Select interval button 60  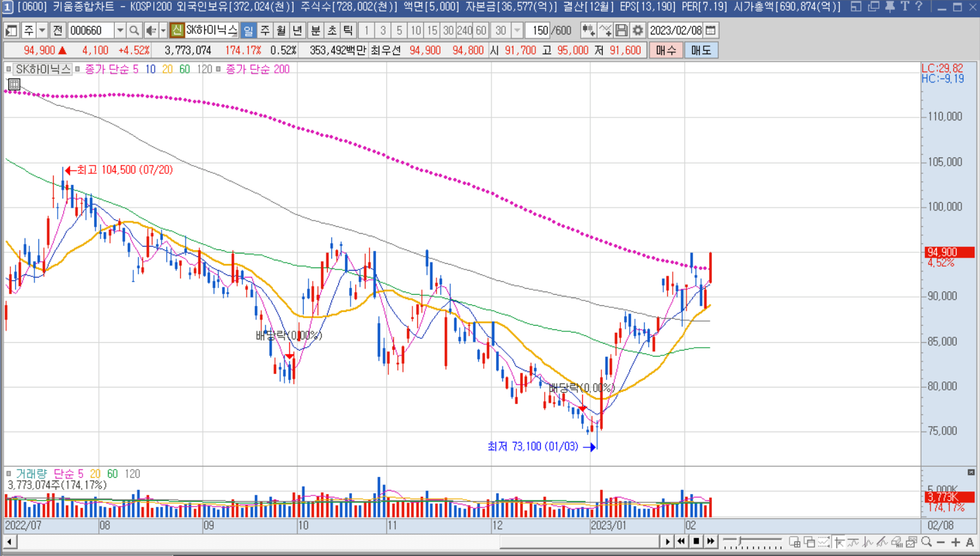480,30
